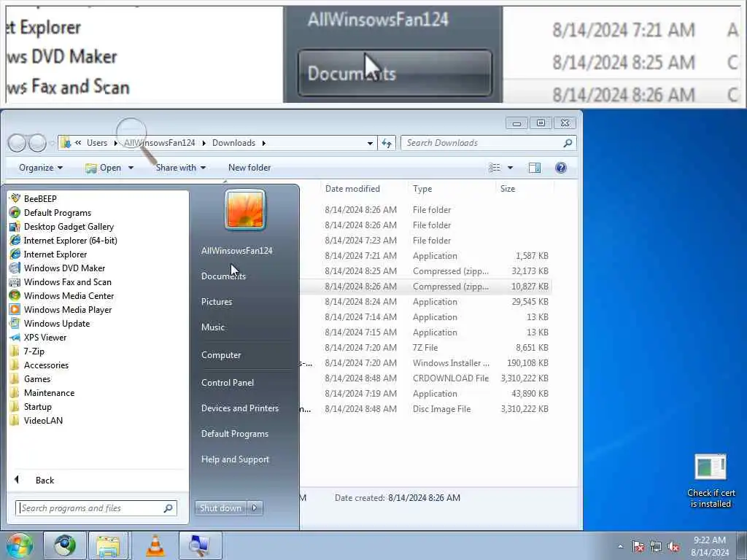Screen dimensions: 747x560
Task: Select Users in the address breadcrumb
Action: (97, 143)
